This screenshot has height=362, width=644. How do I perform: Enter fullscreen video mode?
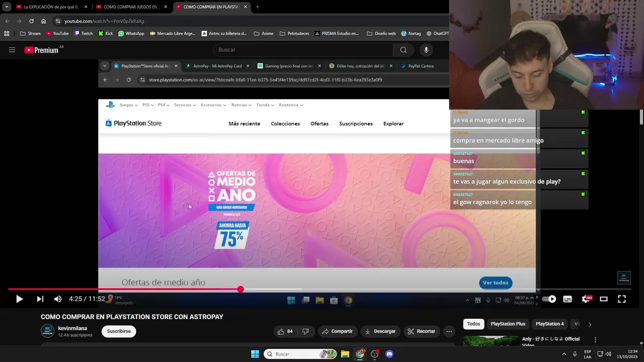[x=622, y=299]
